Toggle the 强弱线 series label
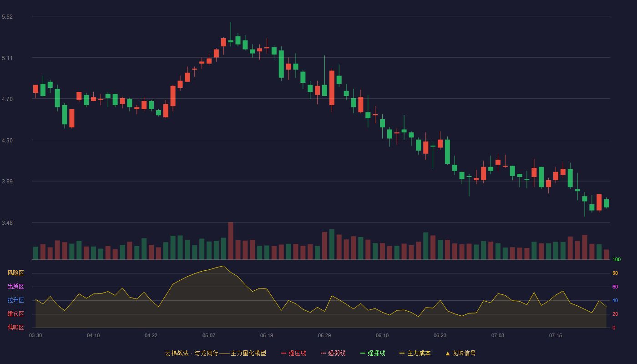The height and width of the screenshot is (364, 637). click(337, 353)
